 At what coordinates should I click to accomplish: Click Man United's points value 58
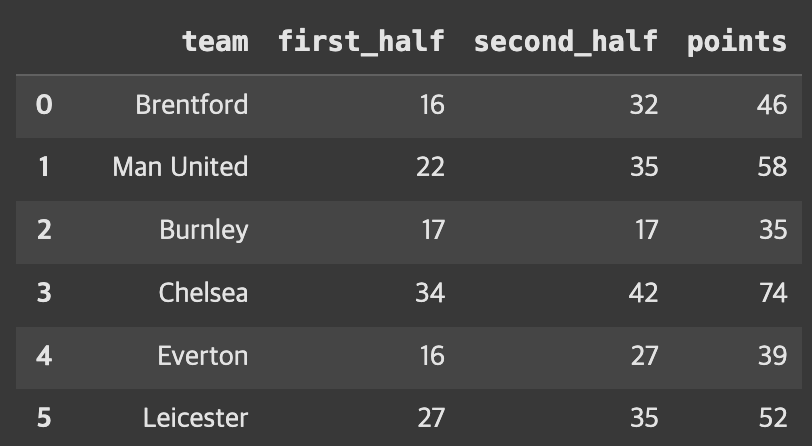pyautogui.click(x=772, y=167)
